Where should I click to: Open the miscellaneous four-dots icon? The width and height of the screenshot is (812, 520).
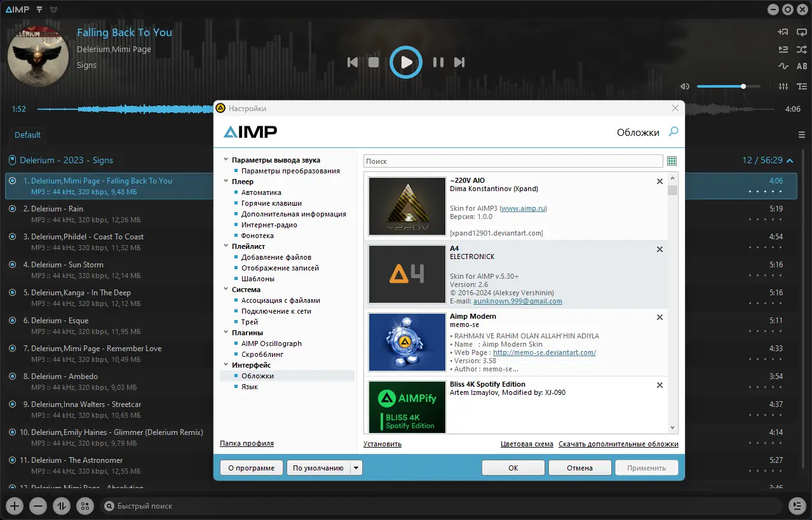point(85,506)
